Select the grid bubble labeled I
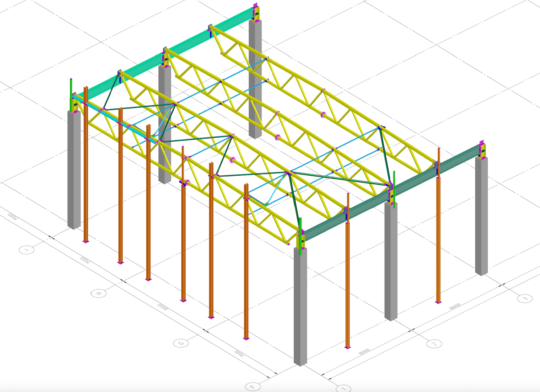This screenshot has width=540, height=392. pyautogui.click(x=27, y=250)
